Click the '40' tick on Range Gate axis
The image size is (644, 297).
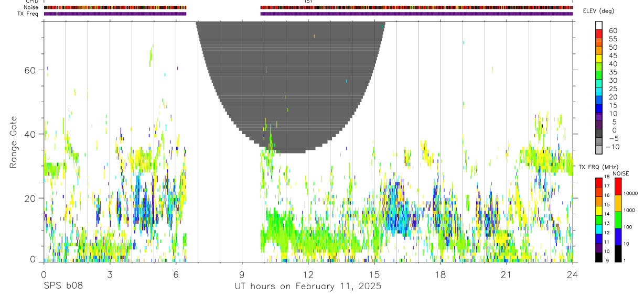coord(31,134)
